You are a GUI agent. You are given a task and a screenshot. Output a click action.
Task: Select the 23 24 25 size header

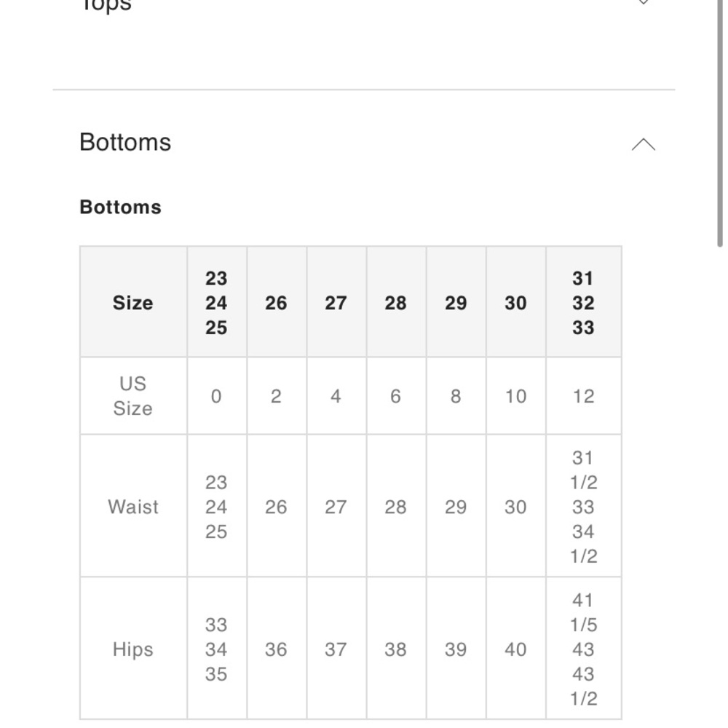tap(217, 302)
